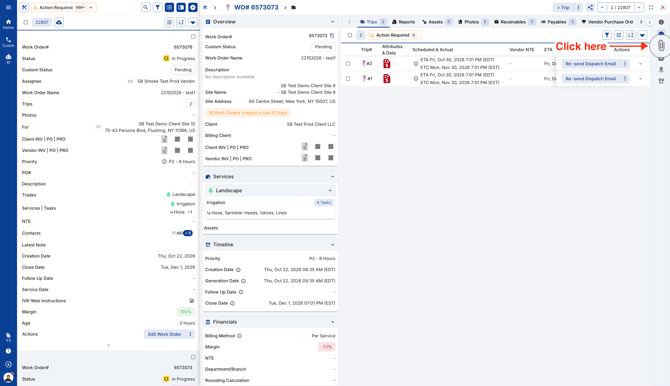Select the card checkbox above work order 6573073

pos(193,357)
